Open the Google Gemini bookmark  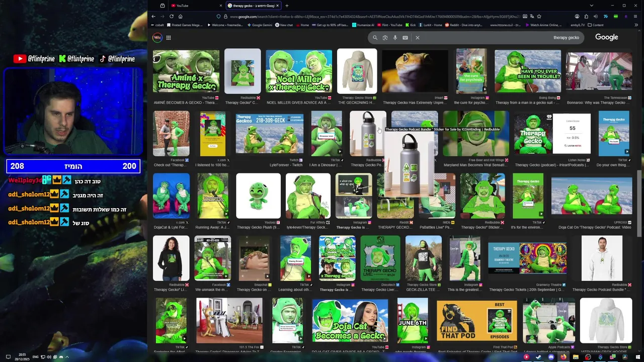tap(260, 25)
